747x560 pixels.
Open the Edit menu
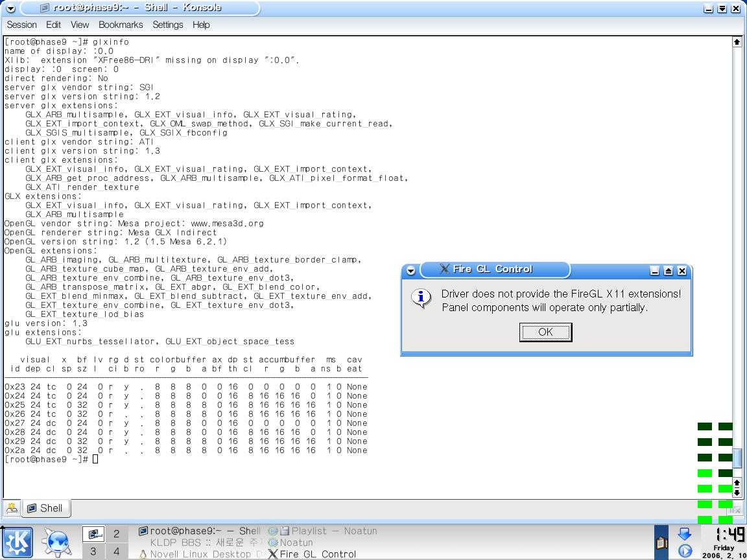pos(53,25)
